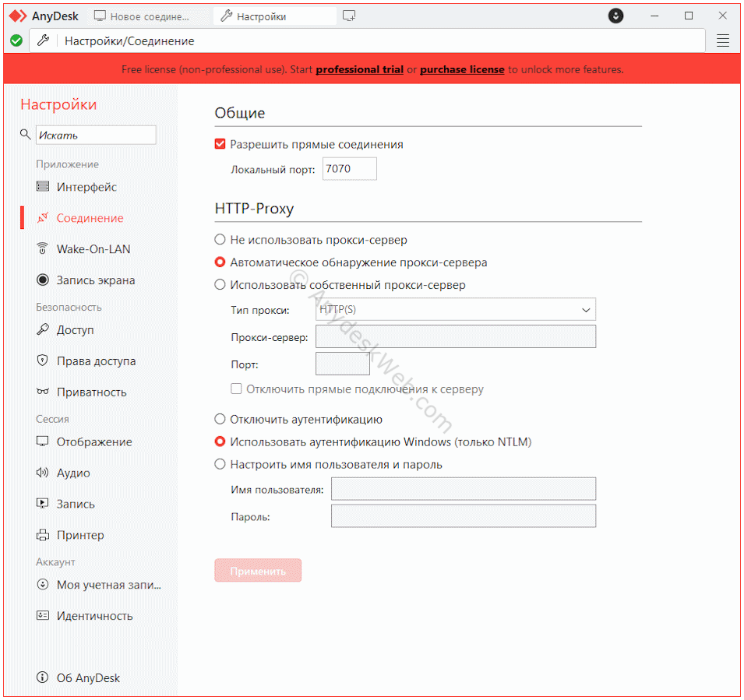Open Приватность settings section

(92, 392)
